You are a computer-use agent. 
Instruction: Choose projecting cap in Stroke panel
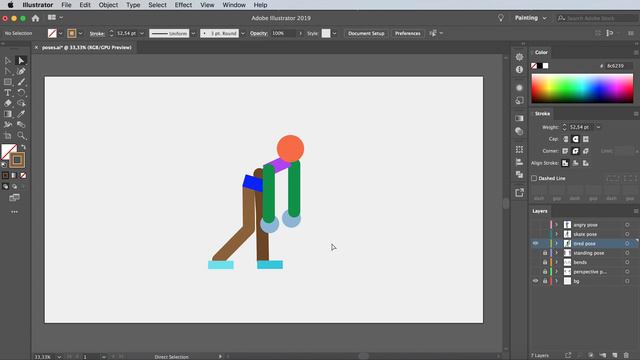[x=586, y=139]
